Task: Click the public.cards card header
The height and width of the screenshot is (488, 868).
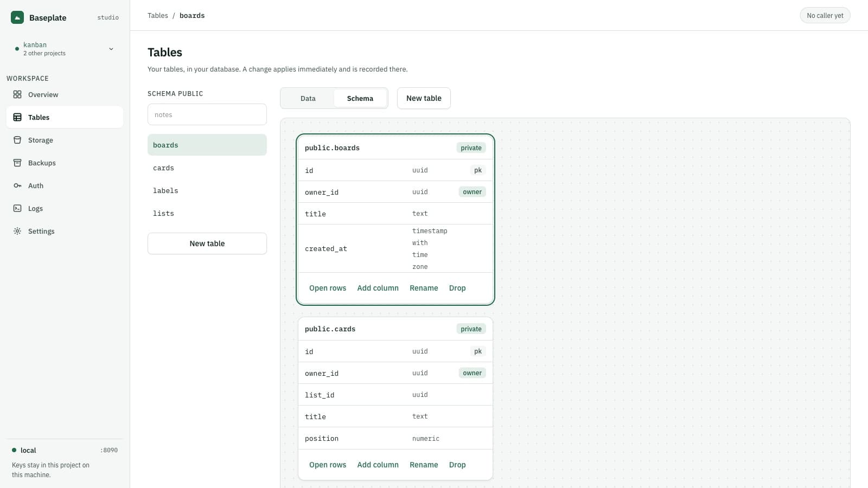Action: point(395,329)
